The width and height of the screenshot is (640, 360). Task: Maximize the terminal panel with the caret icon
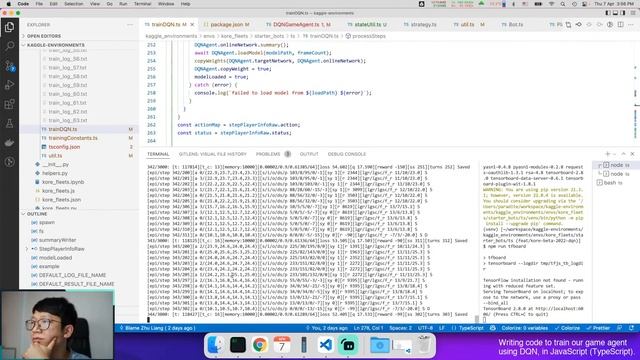coord(623,154)
